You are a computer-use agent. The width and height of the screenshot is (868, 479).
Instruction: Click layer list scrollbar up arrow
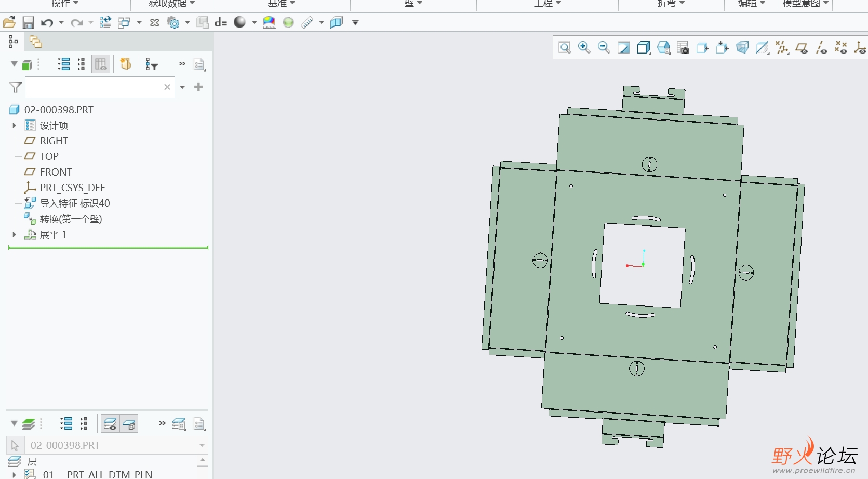203,460
